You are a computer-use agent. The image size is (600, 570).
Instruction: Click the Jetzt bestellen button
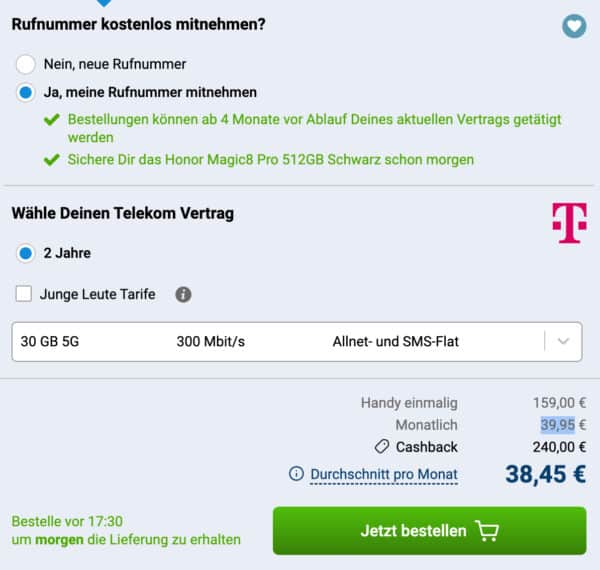tap(429, 531)
